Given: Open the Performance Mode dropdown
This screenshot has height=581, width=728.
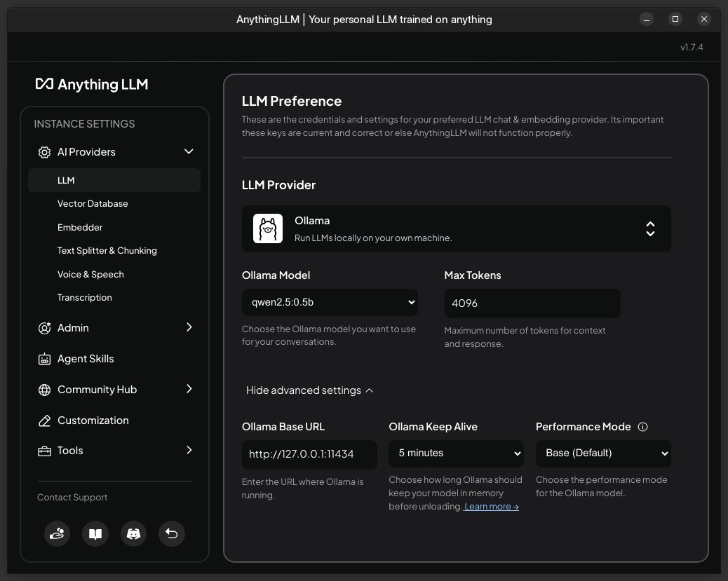Looking at the screenshot, I should [603, 453].
